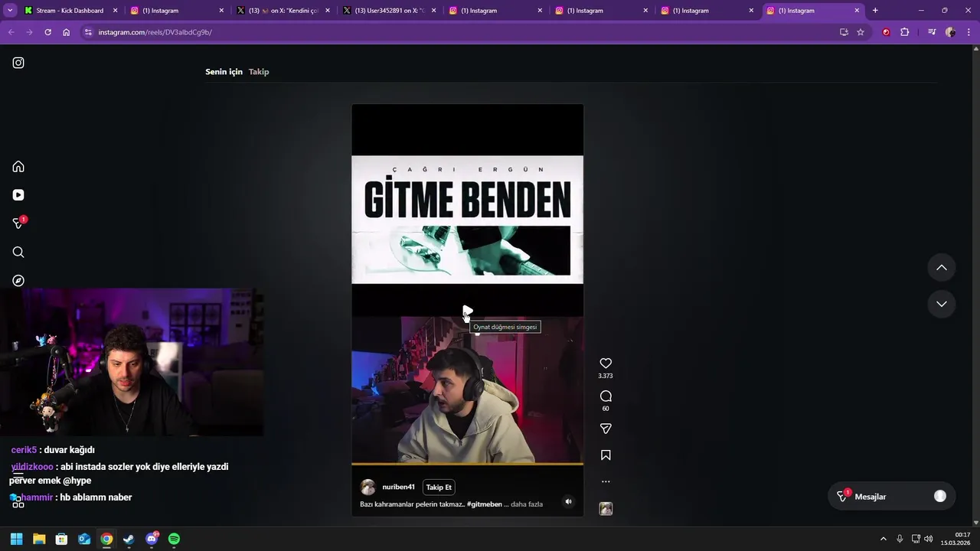The image size is (980, 551).
Task: Open Reels icon in Instagram sidebar
Action: tap(18, 195)
